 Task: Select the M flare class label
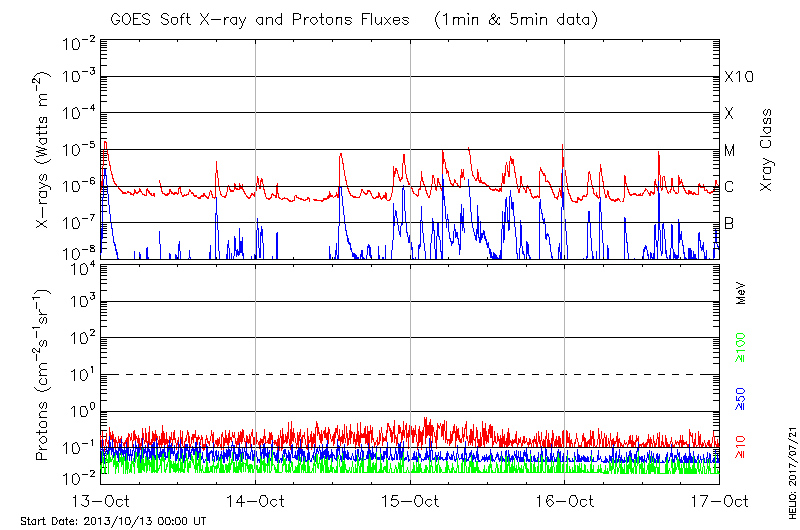[x=730, y=150]
